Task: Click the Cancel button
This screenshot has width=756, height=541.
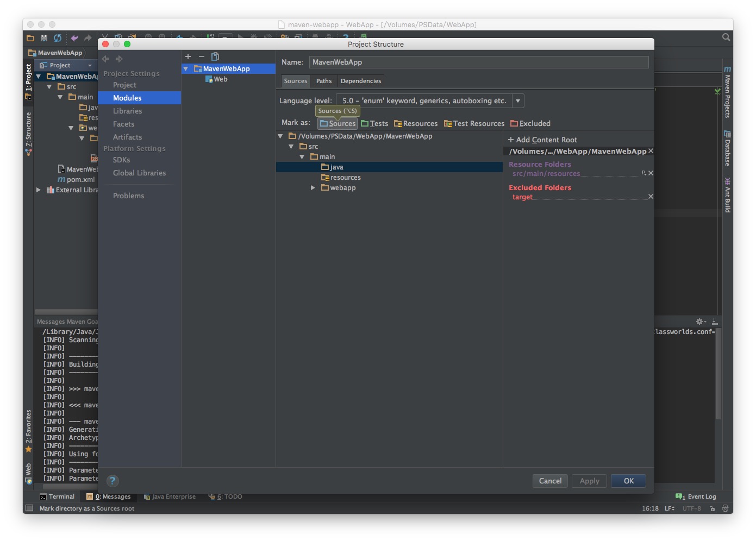Action: (x=550, y=481)
